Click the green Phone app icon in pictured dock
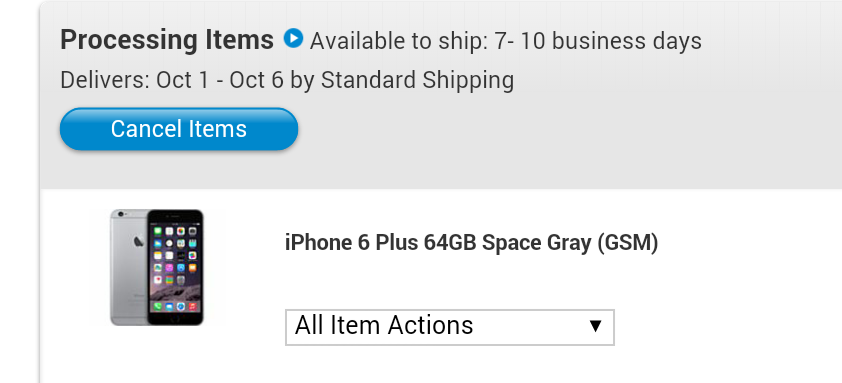This screenshot has width=842, height=383. point(158,306)
